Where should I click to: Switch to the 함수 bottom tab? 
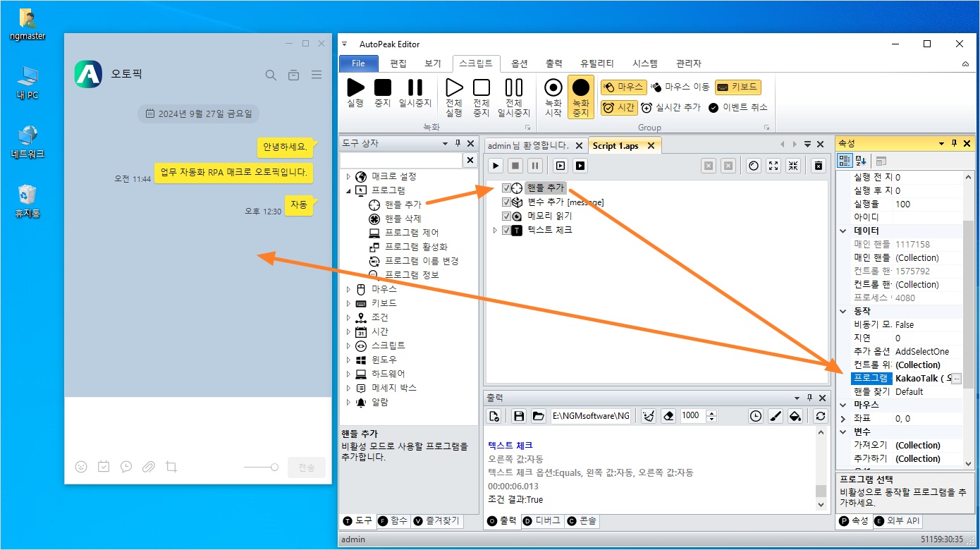coord(393,521)
